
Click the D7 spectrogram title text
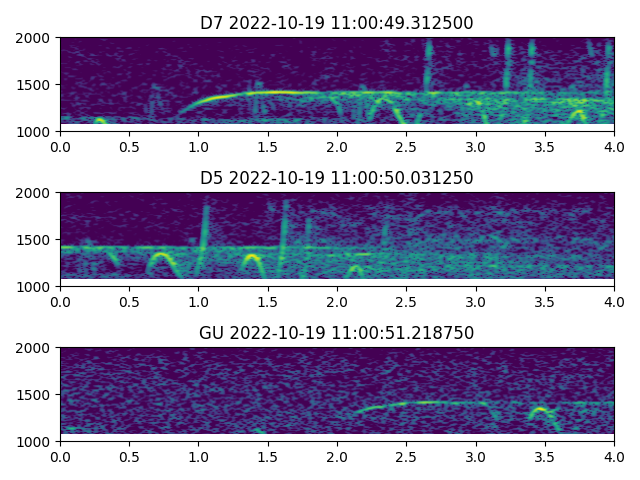337,23
